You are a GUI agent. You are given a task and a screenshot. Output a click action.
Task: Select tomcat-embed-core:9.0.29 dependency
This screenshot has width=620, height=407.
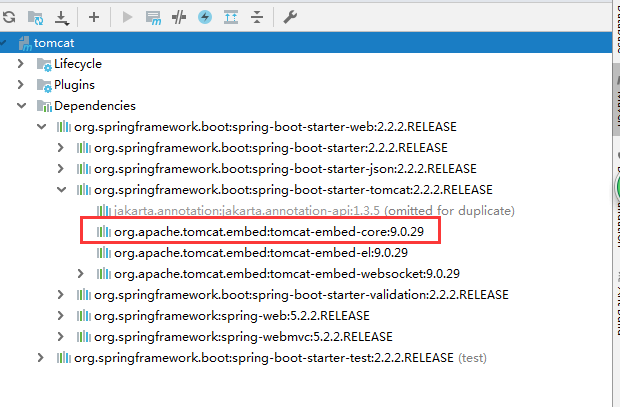(269, 231)
